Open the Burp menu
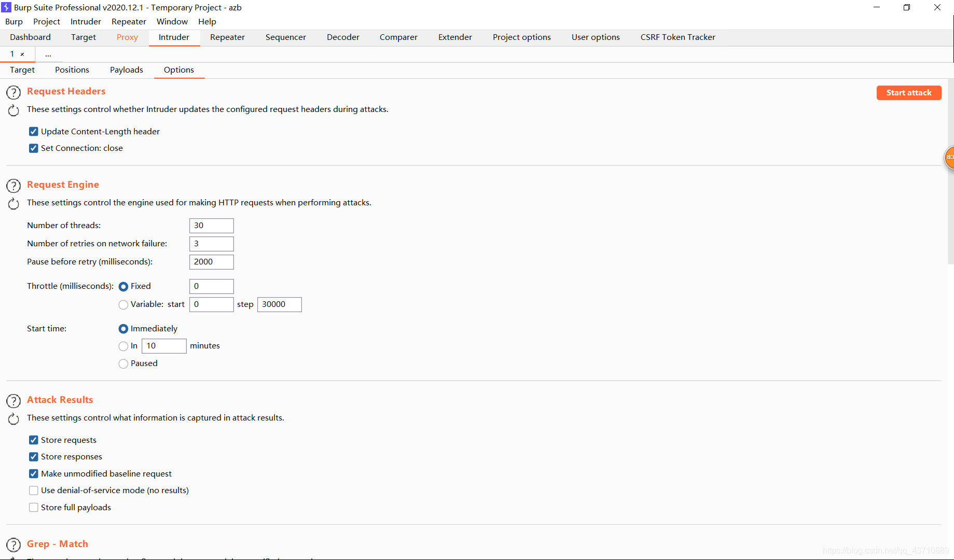 [x=14, y=21]
